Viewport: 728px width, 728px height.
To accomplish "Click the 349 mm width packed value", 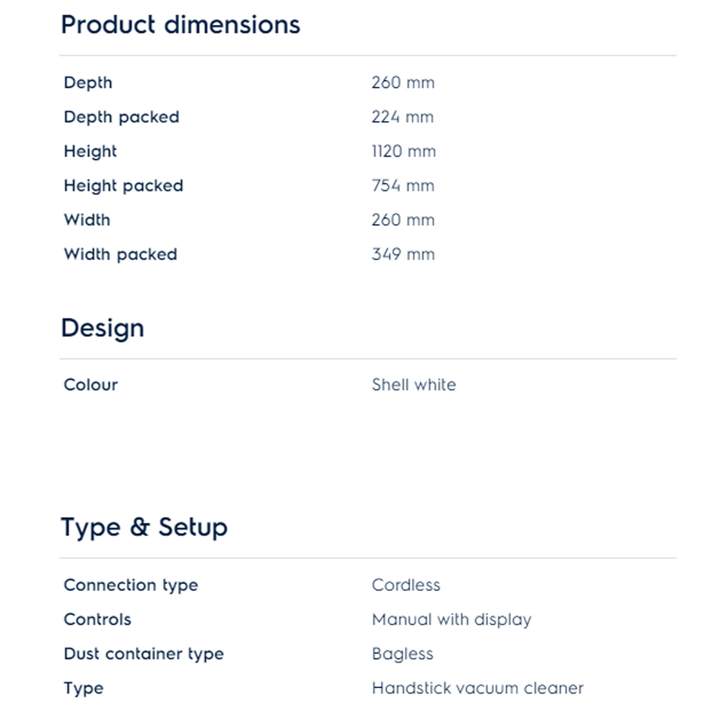I will (x=403, y=254).
